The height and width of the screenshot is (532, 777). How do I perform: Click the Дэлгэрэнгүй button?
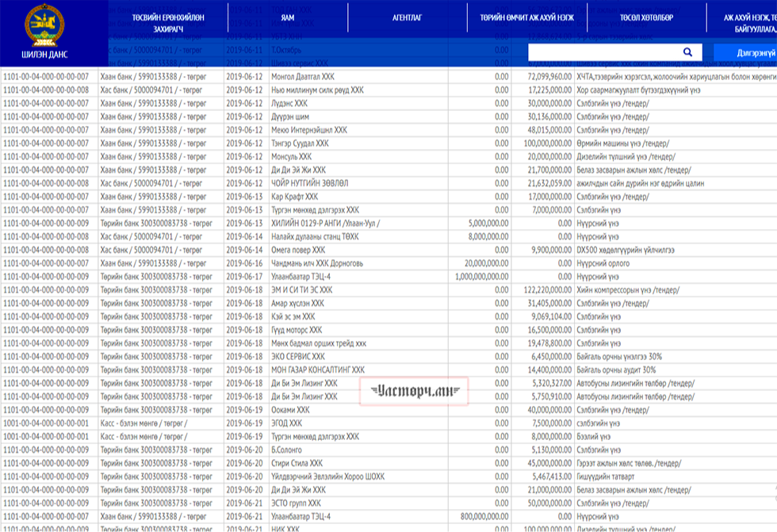[x=745, y=52]
